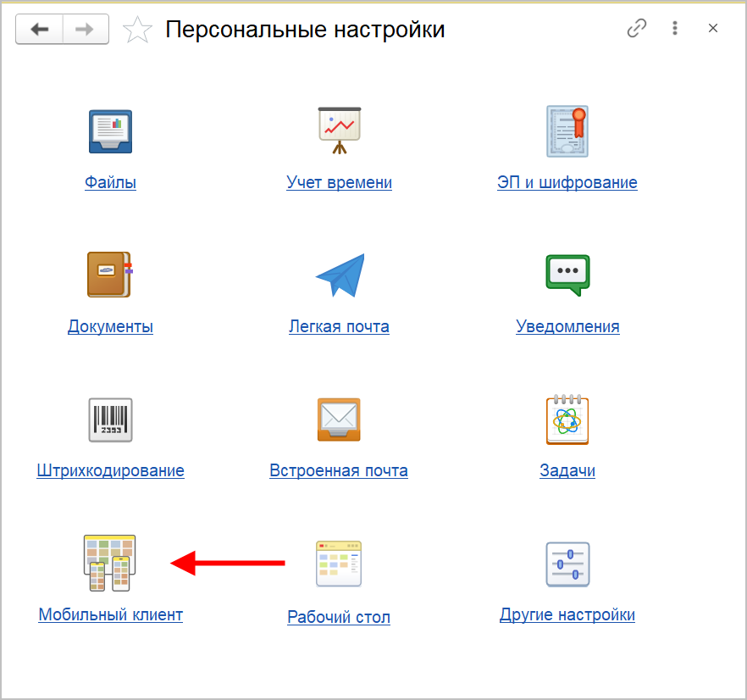
Task: Click the Штрихкодирование barcode icon
Action: (110, 419)
